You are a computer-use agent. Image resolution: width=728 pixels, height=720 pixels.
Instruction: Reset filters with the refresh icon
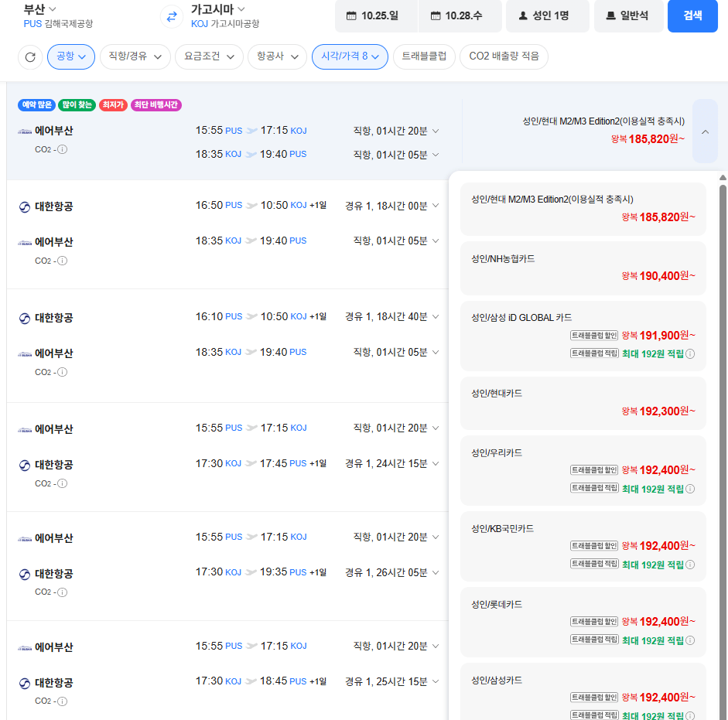(x=30, y=57)
